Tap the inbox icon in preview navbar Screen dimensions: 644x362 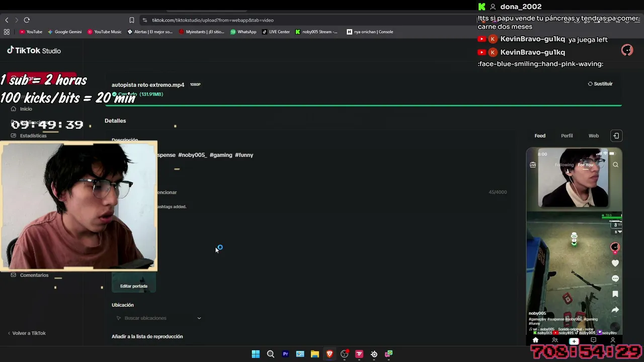[x=593, y=341]
